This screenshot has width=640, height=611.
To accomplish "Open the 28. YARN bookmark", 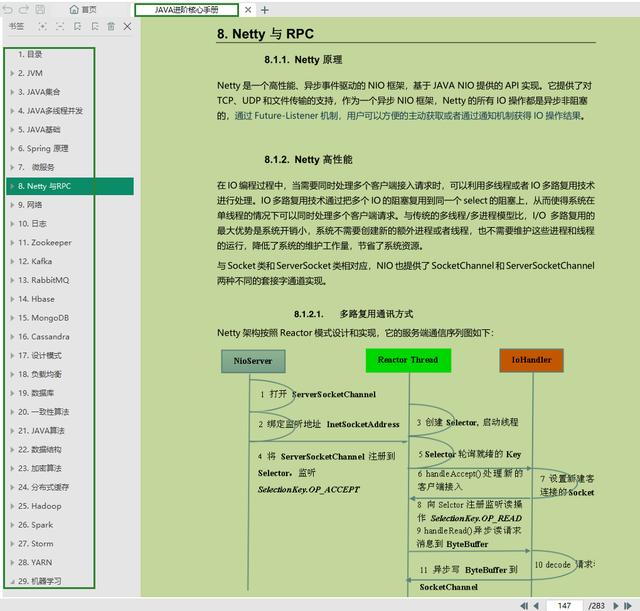I will (x=35, y=562).
